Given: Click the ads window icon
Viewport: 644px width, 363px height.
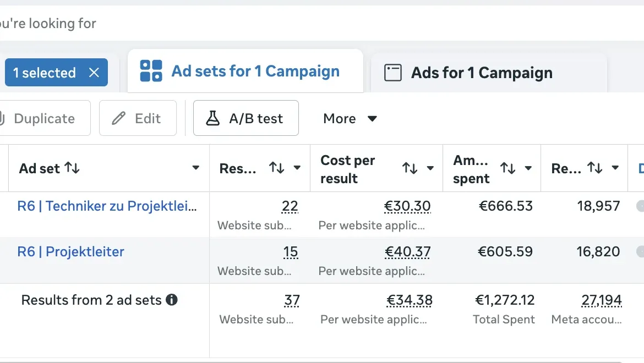Looking at the screenshot, I should coord(392,73).
